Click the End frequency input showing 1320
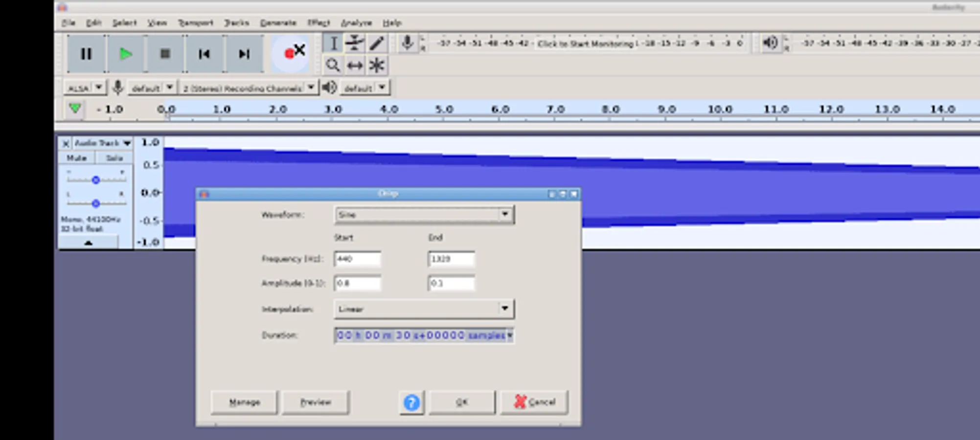Screen dimensions: 980x440 pos(451,259)
